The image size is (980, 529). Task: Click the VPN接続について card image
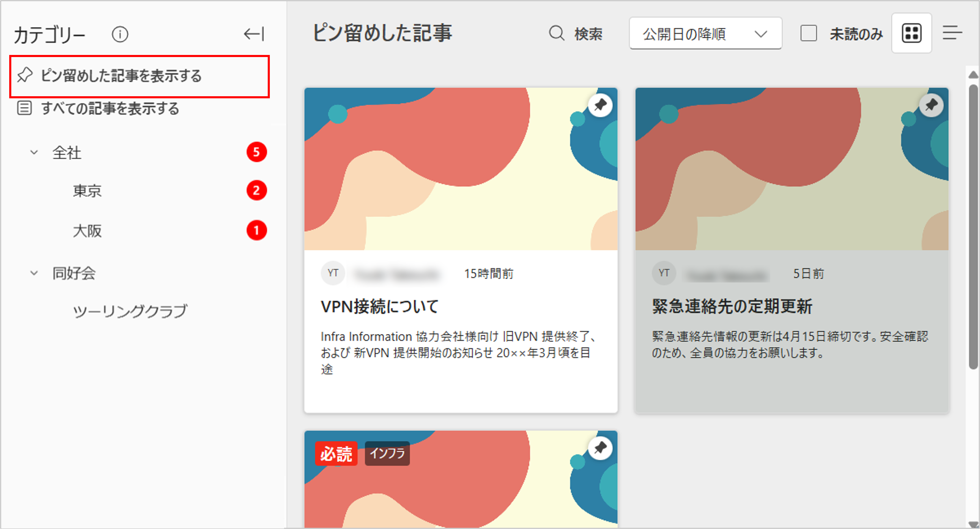coord(461,169)
